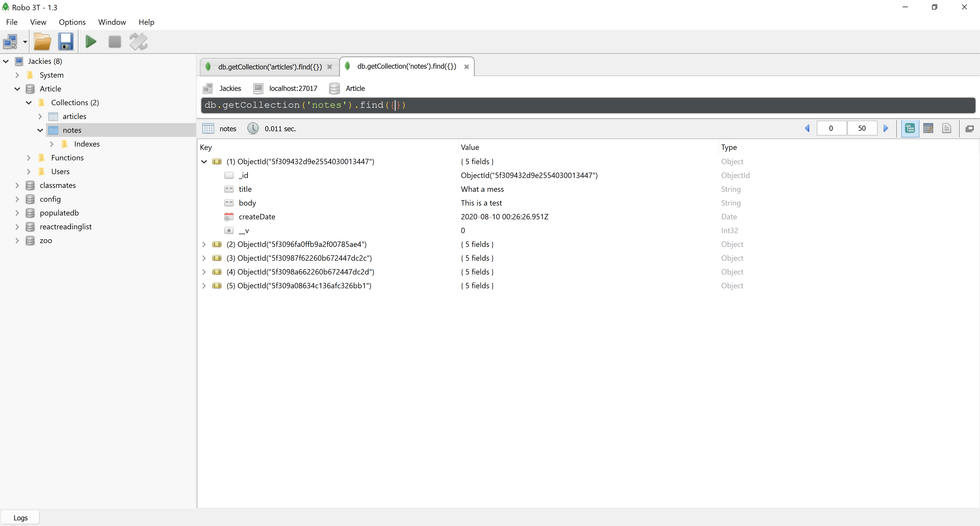The height and width of the screenshot is (526, 980).
Task: Stop execution with gray stop icon
Action: tap(115, 42)
